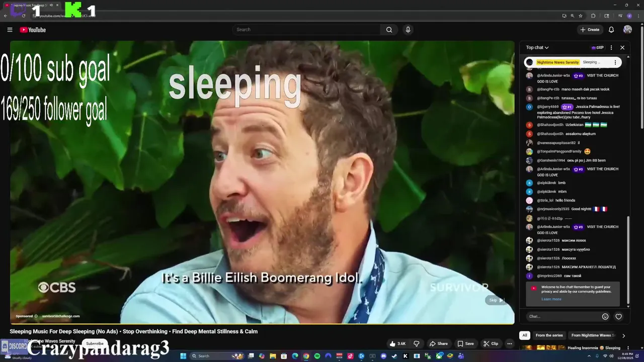
Task: Open the account avatar menu on YouTube
Action: coord(627,30)
